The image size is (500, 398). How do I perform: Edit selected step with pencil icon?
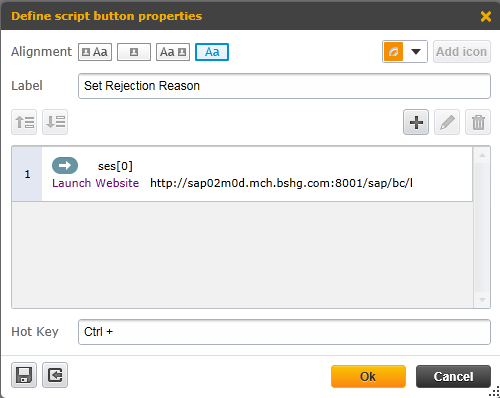(447, 122)
